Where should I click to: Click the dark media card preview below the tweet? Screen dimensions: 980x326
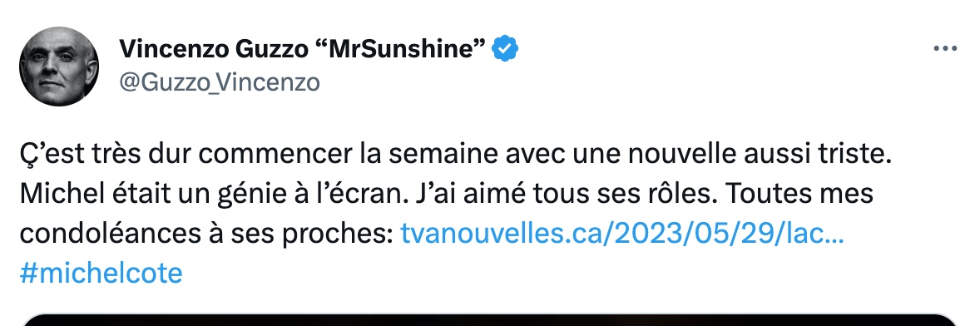490,319
